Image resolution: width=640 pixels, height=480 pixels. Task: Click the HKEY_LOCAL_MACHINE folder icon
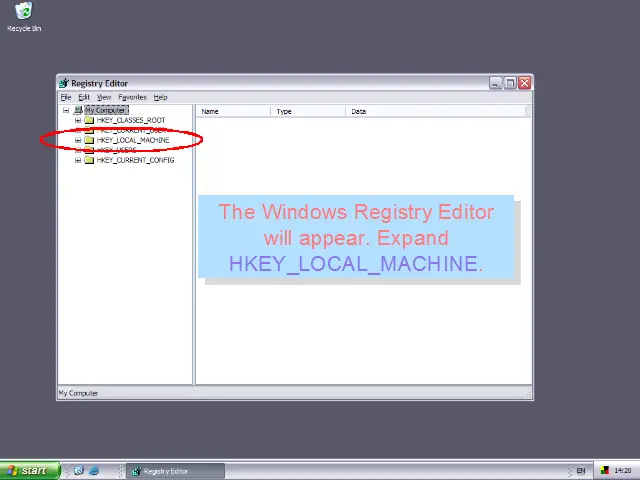pos(89,140)
